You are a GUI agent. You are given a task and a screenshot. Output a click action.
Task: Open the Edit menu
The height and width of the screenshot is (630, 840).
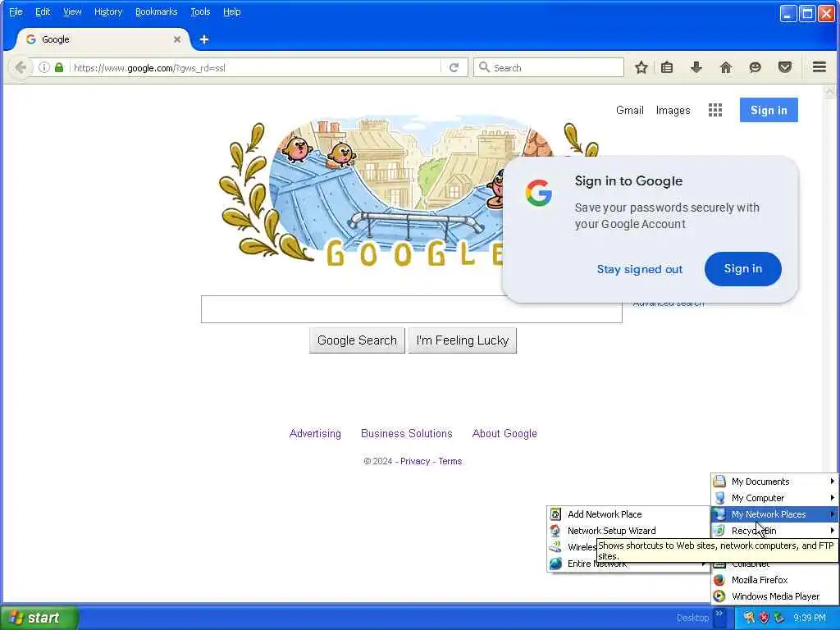[x=43, y=11]
